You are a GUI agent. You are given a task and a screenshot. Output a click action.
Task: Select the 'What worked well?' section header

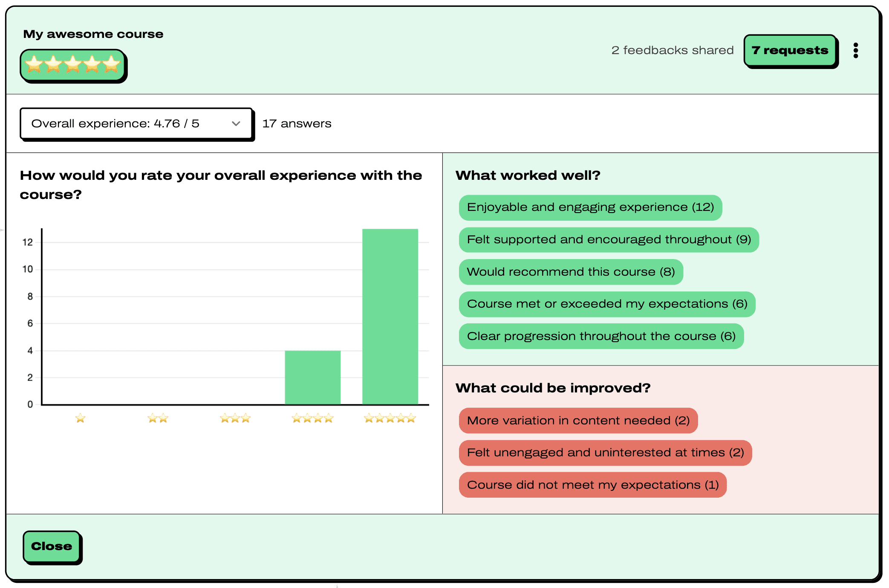click(x=528, y=175)
